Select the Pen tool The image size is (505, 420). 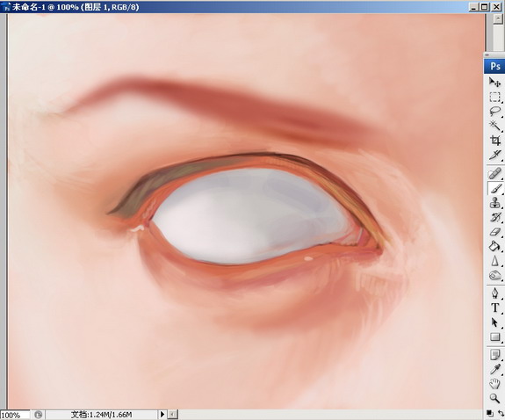click(494, 293)
